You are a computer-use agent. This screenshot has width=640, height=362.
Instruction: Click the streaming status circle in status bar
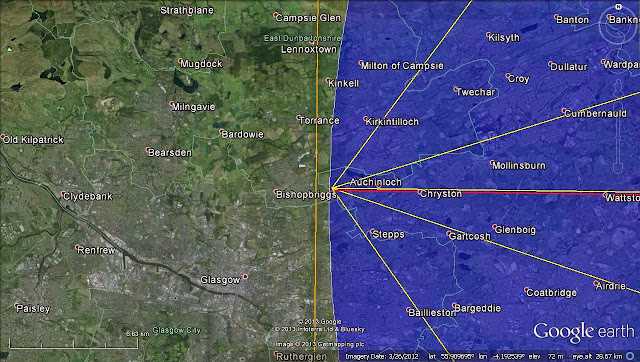pos(630,356)
